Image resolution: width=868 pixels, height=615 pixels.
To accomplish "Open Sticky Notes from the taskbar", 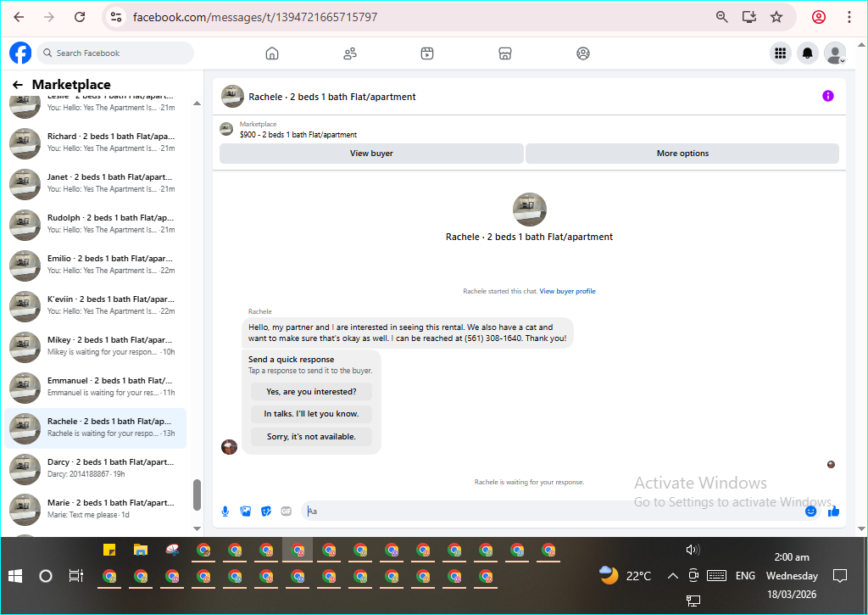I will coord(109,551).
